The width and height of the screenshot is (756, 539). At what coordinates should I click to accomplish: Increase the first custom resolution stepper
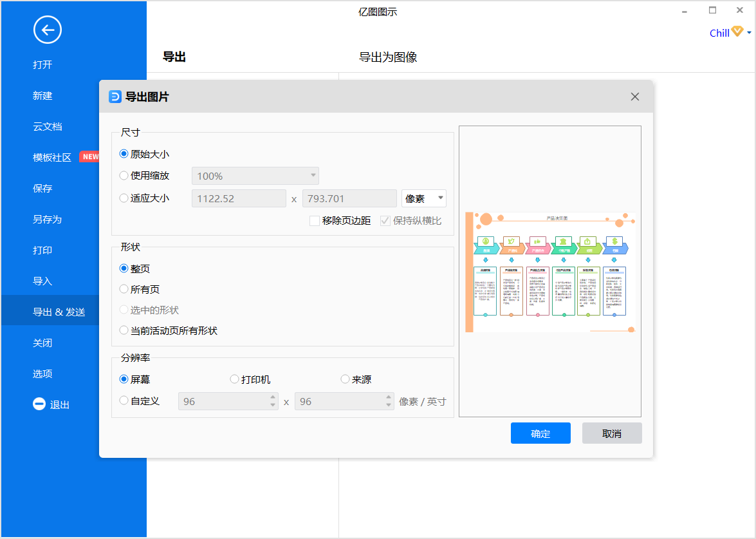[273, 397]
